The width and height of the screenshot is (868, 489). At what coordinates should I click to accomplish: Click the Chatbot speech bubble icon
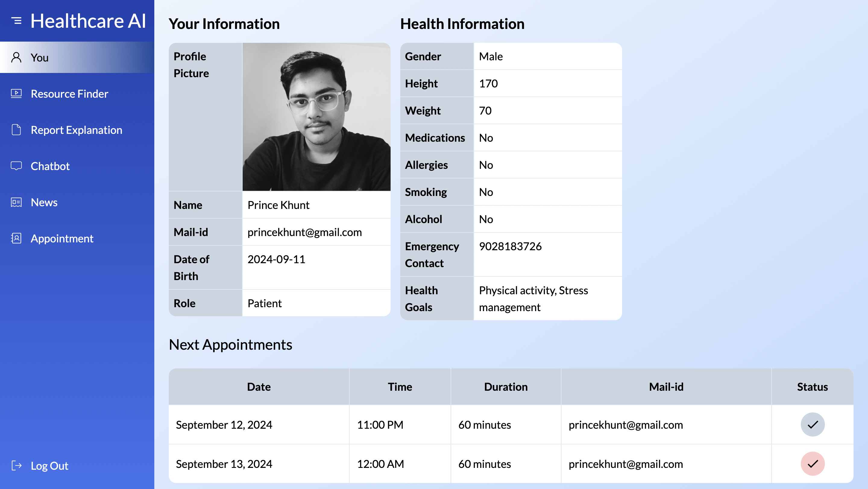pyautogui.click(x=16, y=166)
